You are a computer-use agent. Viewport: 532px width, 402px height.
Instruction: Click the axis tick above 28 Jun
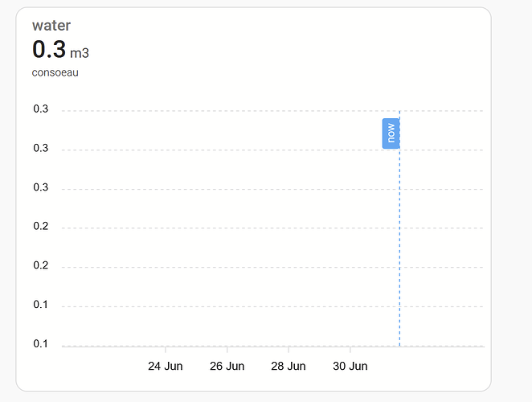point(289,349)
